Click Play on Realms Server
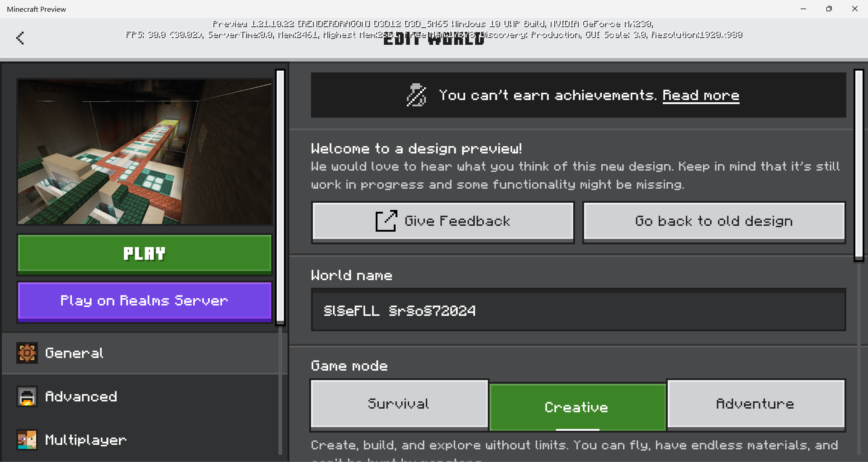The height and width of the screenshot is (462, 868). [144, 301]
